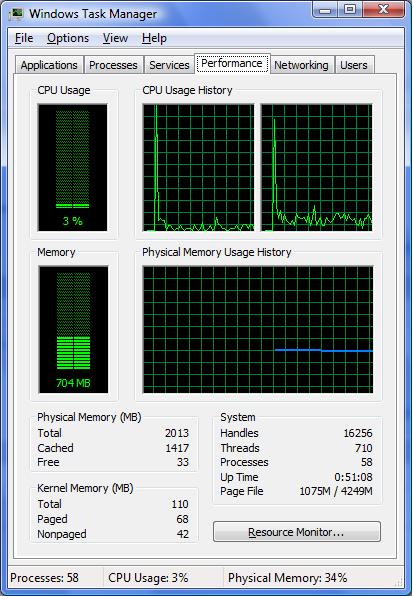Click the first CPU Usage History graph

click(198, 167)
